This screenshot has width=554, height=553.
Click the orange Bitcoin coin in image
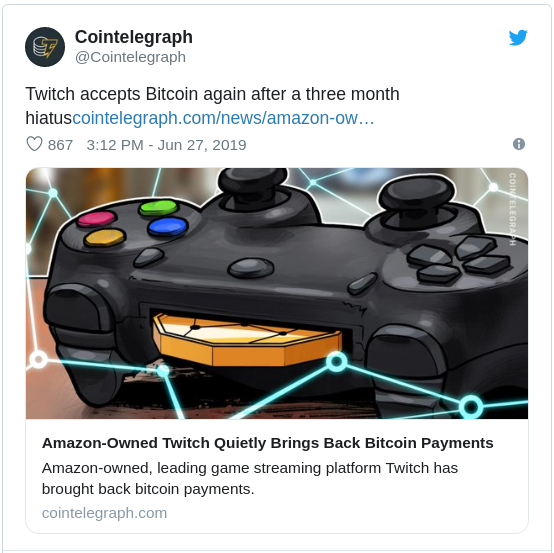(247, 340)
